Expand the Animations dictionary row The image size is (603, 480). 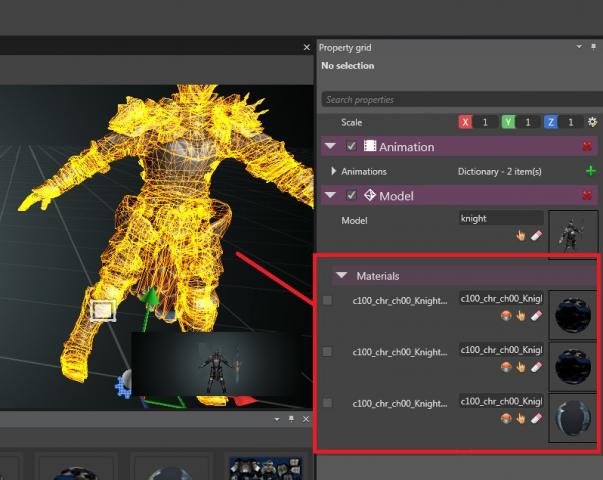coord(333,171)
